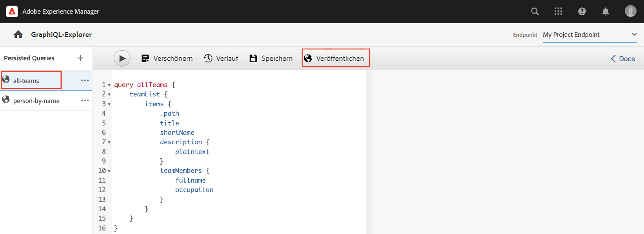
Task: Click the query keyword on line 1
Action: [x=123, y=85]
